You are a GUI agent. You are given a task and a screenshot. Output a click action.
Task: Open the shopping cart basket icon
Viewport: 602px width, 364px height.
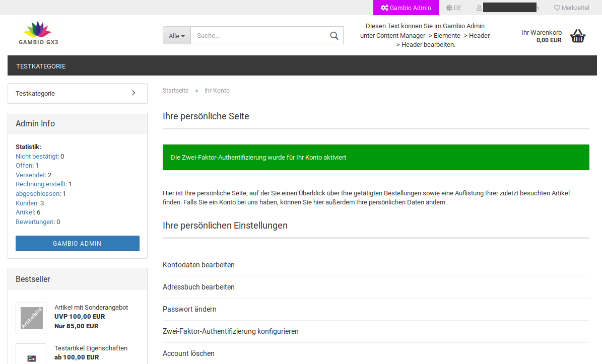578,36
